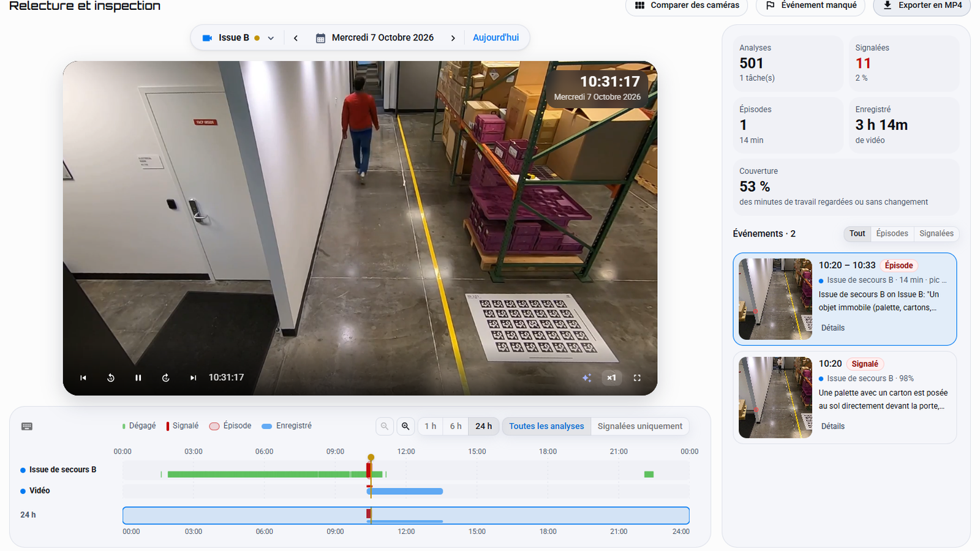Image resolution: width=980 pixels, height=551 pixels.
Task: Click the 24 h overview timeline bar
Action: point(406,515)
